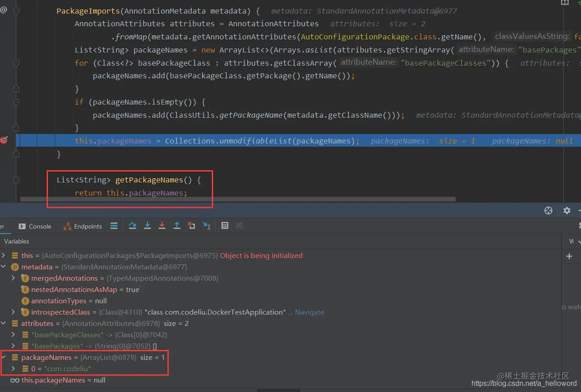The image size is (581, 392).
Task: Toggle code fold at getPackageNames method line
Action: [16, 180]
